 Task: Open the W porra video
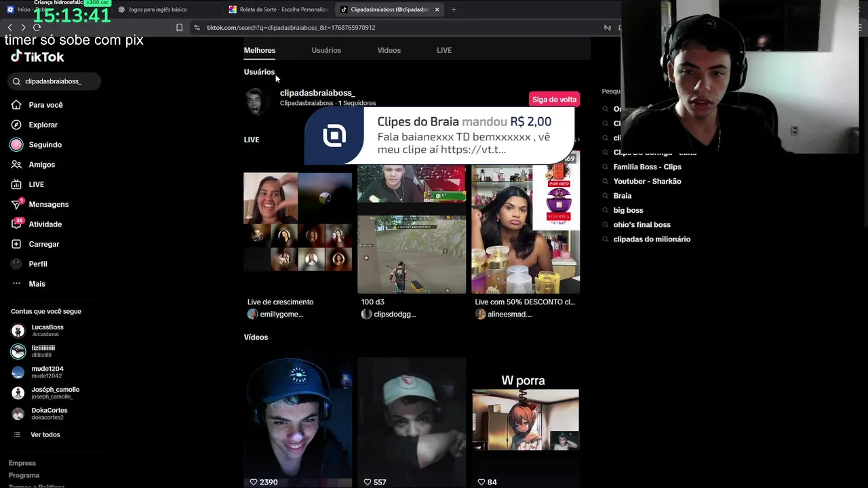click(x=526, y=422)
